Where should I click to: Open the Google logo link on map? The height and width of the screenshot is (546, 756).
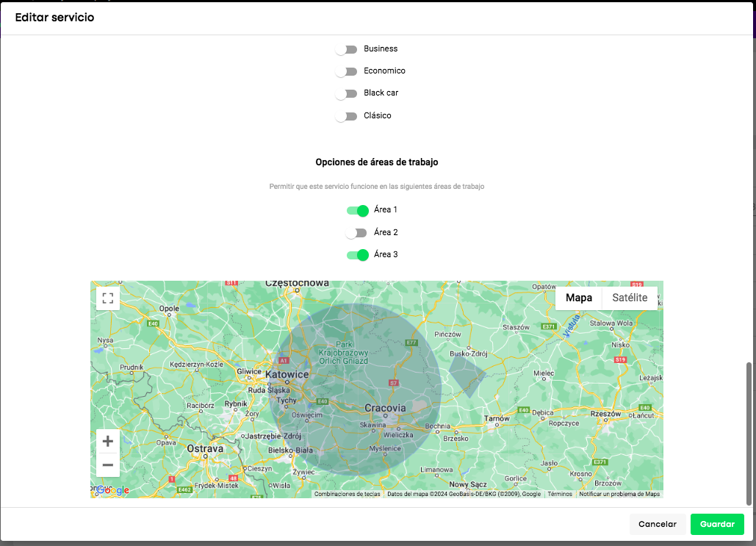click(x=112, y=491)
